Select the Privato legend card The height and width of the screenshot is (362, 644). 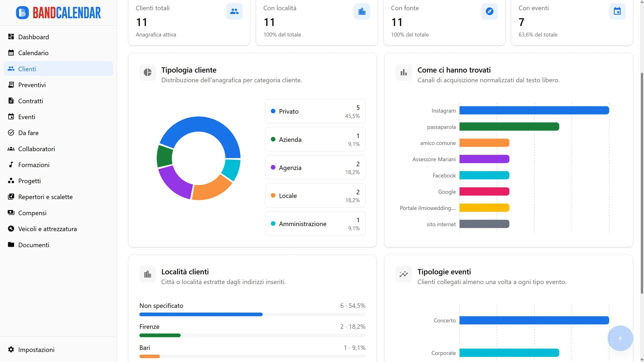(x=315, y=111)
